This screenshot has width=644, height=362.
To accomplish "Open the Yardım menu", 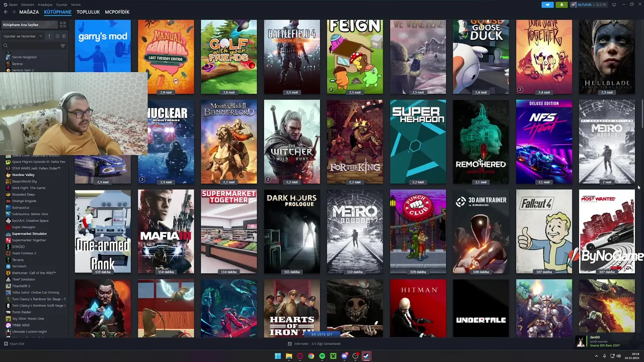I will click(x=75, y=5).
